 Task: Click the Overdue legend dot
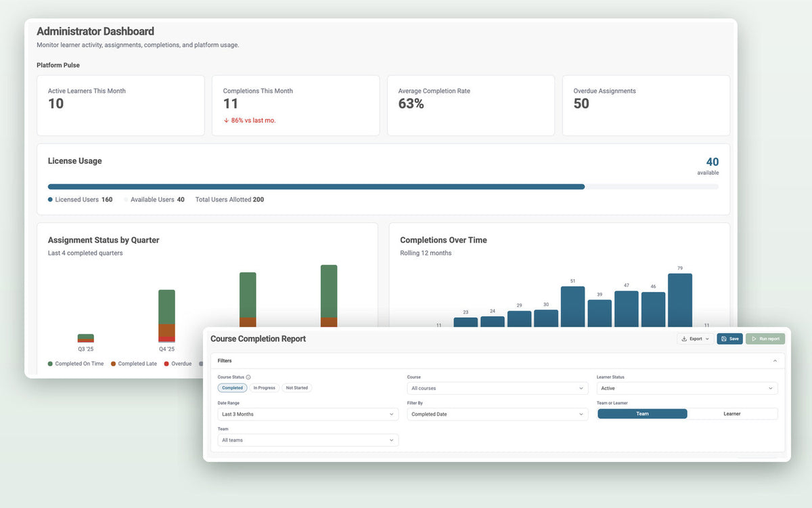pyautogui.click(x=166, y=364)
